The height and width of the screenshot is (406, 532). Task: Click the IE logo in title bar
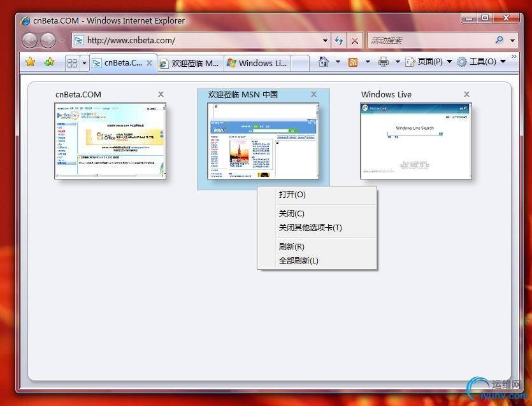pos(25,20)
